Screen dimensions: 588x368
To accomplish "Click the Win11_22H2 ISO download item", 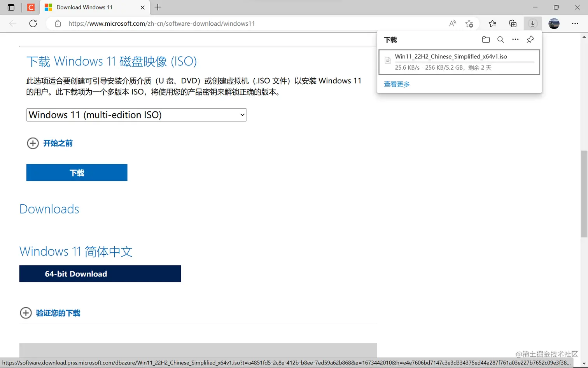I will [459, 62].
